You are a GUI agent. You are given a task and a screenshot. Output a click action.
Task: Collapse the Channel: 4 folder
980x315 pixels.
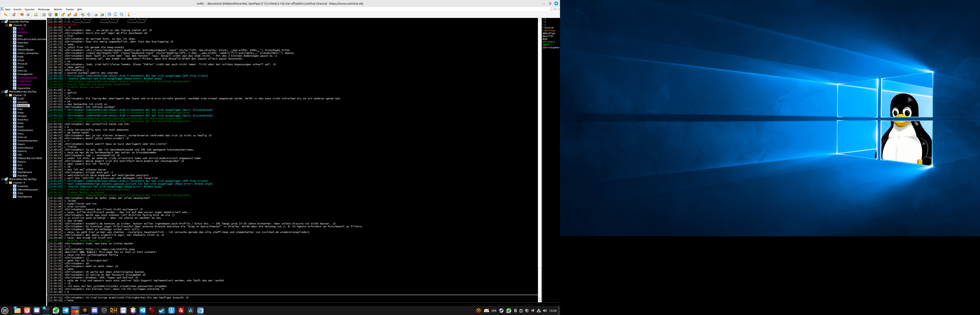pos(7,183)
